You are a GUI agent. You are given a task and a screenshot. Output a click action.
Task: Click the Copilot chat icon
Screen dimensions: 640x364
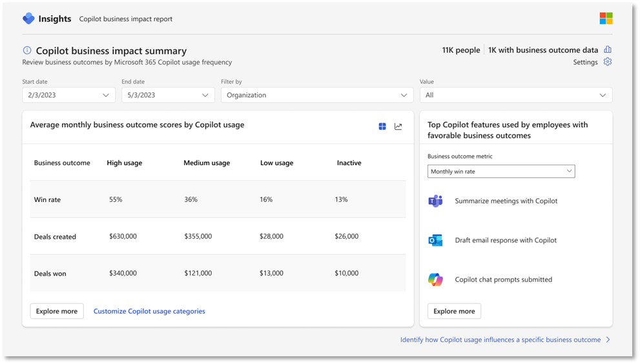coord(435,279)
